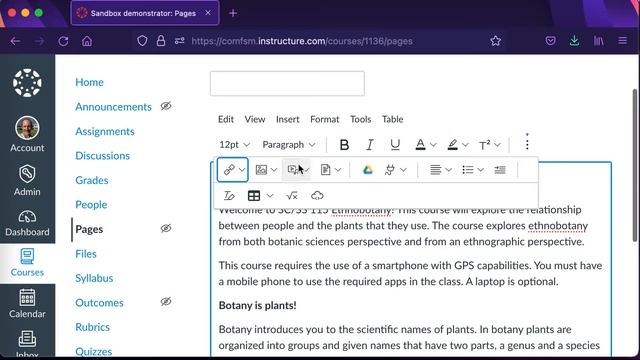Open the Table menu
Viewport: 640px width, 360px height.
393,119
